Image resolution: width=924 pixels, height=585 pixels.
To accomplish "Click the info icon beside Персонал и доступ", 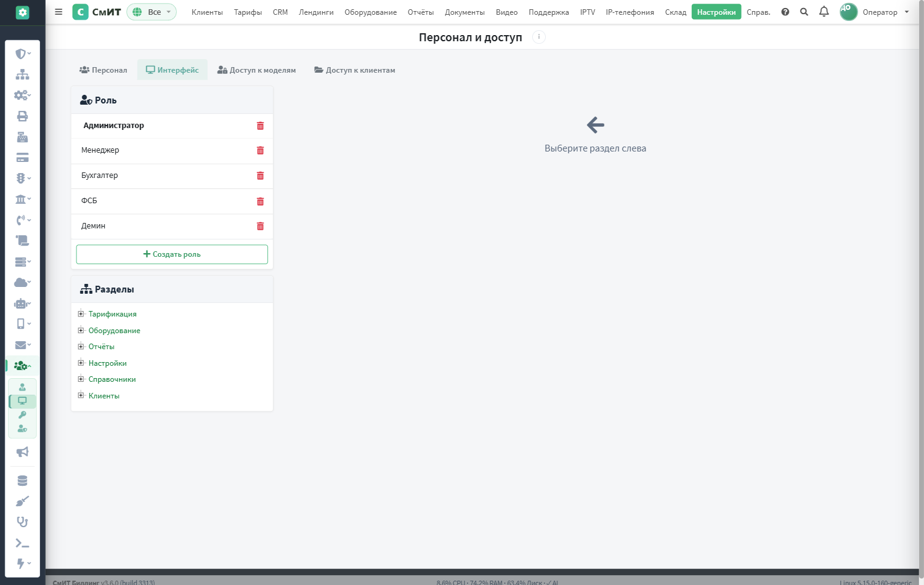I will [x=539, y=37].
